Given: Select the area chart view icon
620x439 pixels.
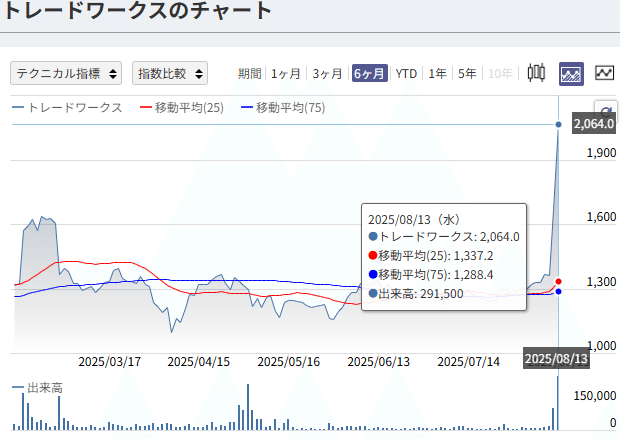Looking at the screenshot, I should [x=571, y=74].
